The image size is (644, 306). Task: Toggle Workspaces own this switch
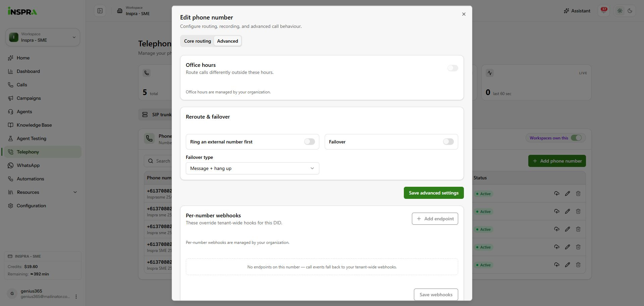pos(576,138)
